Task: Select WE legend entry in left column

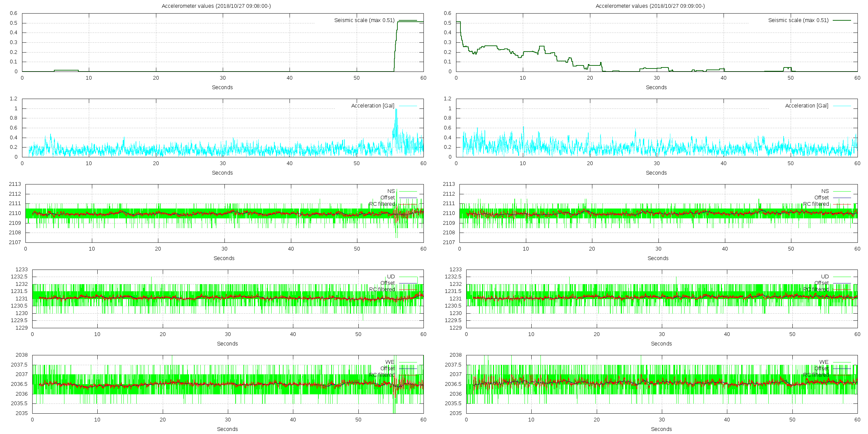Action: (x=390, y=362)
